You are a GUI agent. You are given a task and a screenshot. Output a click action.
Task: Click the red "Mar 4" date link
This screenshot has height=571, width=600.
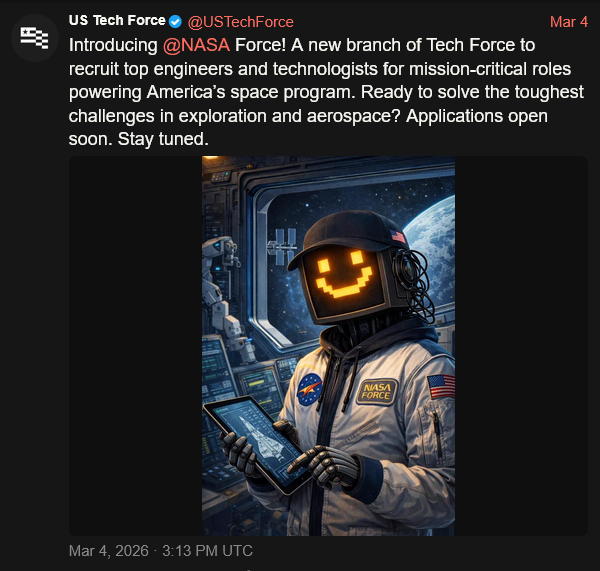(569, 21)
